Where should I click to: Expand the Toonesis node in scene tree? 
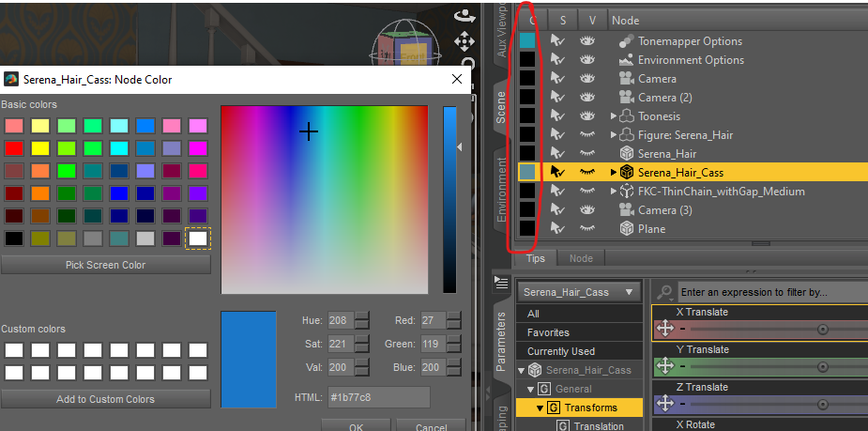(614, 116)
